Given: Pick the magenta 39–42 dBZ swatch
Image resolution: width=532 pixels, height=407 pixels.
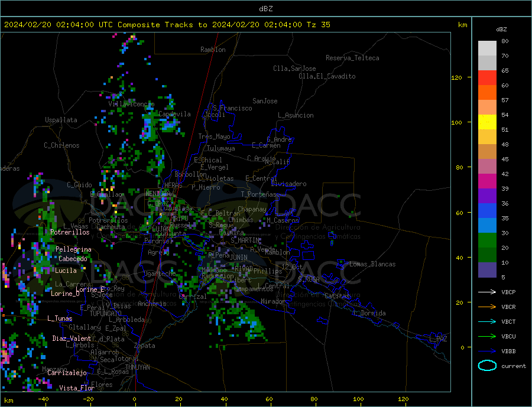Looking at the screenshot, I should click(487, 181).
